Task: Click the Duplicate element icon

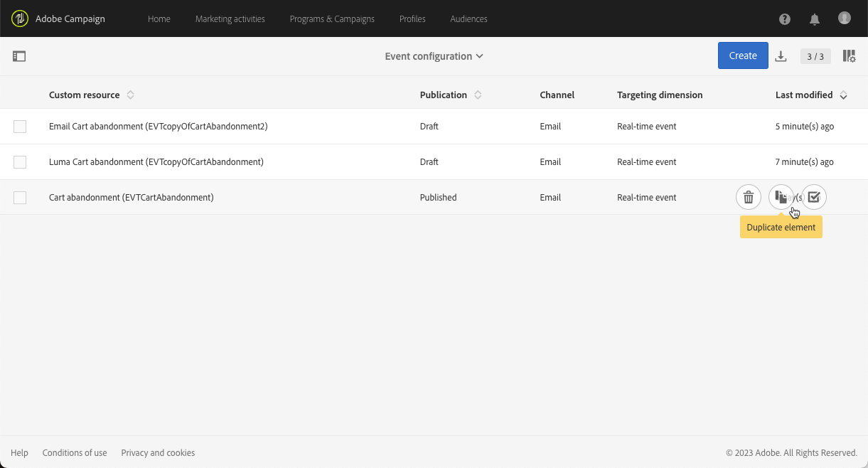Action: click(781, 197)
